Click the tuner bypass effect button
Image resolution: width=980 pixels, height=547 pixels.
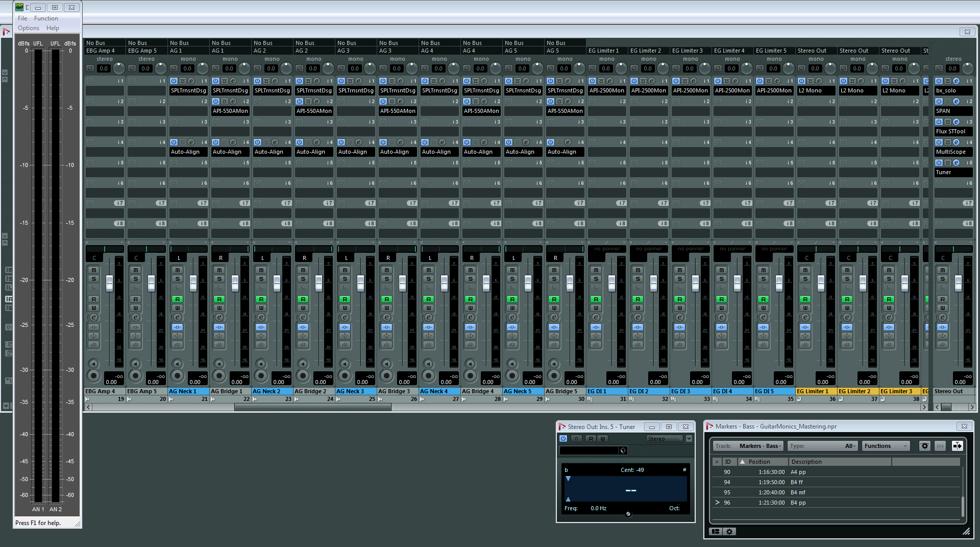(x=576, y=439)
